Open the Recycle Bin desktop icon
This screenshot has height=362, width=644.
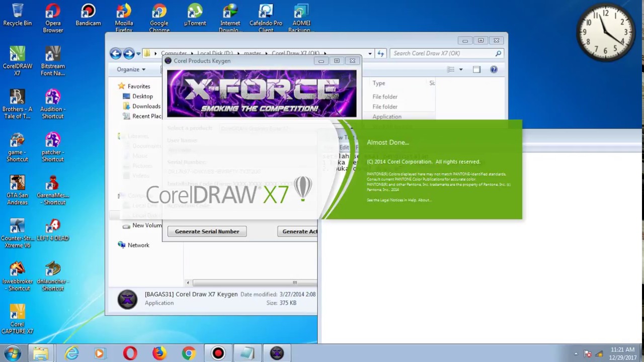click(x=17, y=15)
